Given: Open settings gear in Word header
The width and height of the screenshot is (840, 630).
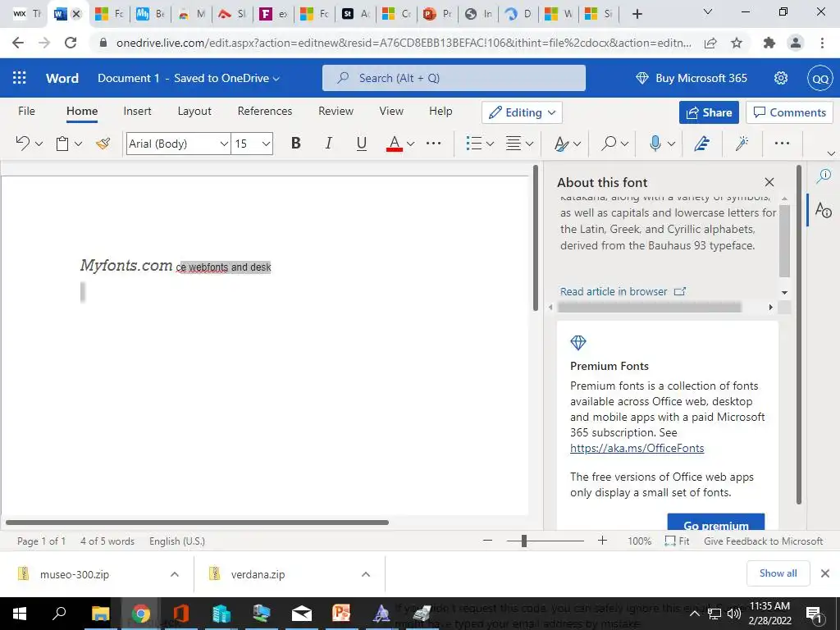Looking at the screenshot, I should [781, 78].
